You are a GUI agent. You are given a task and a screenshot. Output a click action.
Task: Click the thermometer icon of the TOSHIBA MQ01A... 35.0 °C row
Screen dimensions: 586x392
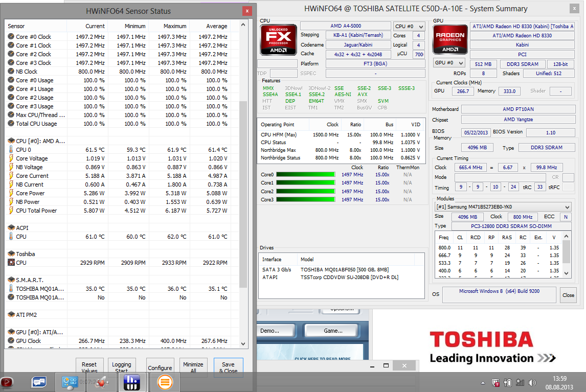(x=11, y=289)
